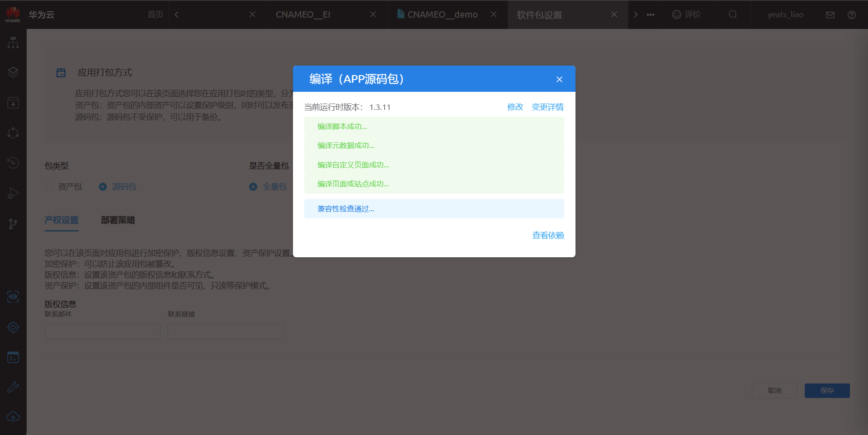This screenshot has width=868, height=435.
Task: Close the 软件包设置 tab
Action: (614, 14)
